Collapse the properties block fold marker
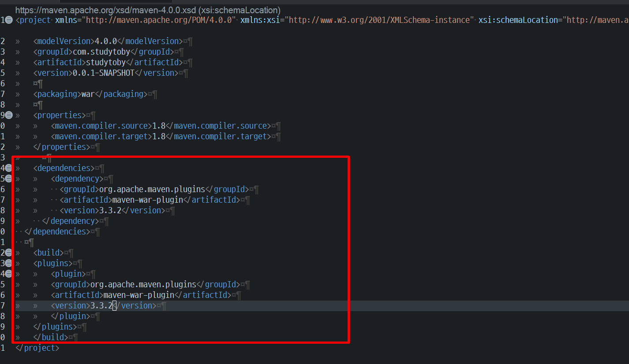This screenshot has width=629, height=364. 9,115
